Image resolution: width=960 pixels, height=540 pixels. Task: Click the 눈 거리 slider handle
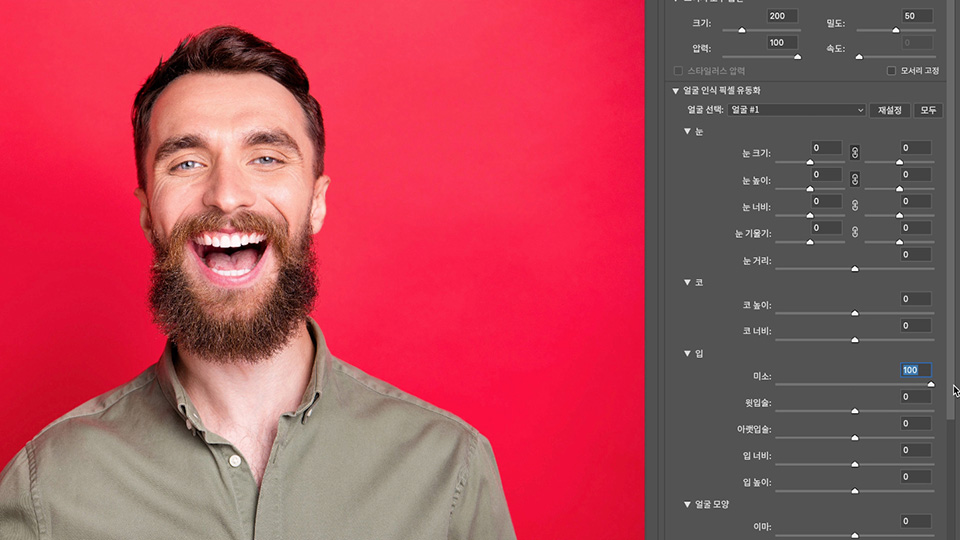[x=855, y=269]
